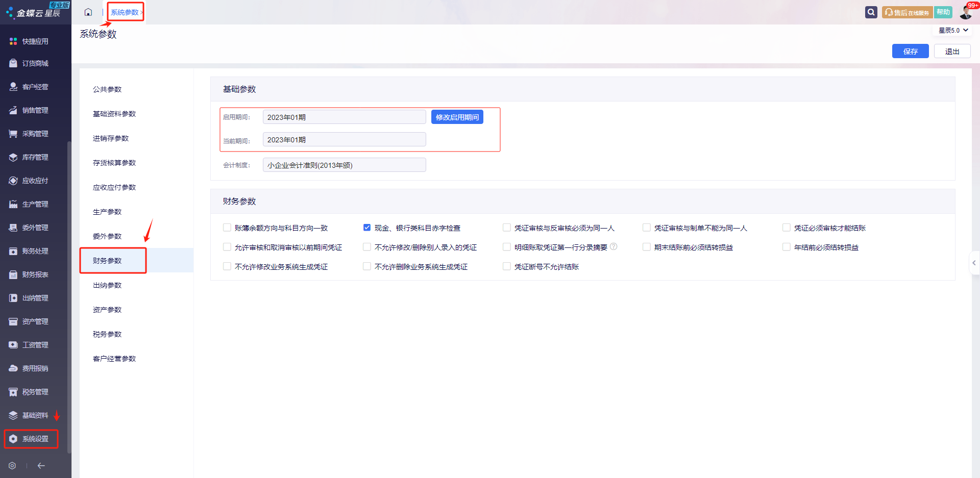Open 委外管理 sidebar icon
Screen dimensions: 980x478
pos(13,228)
